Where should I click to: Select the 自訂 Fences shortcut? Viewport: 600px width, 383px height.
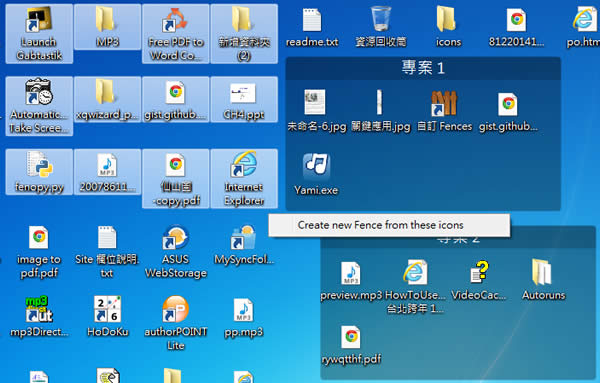pyautogui.click(x=444, y=111)
